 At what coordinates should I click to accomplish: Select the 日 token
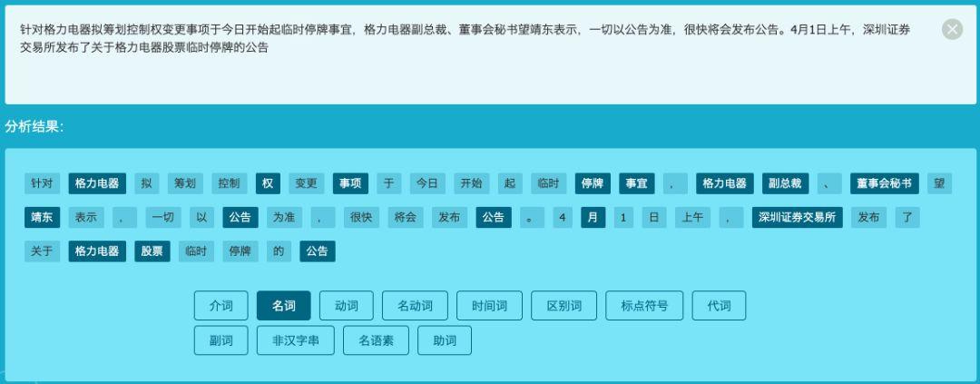[653, 217]
